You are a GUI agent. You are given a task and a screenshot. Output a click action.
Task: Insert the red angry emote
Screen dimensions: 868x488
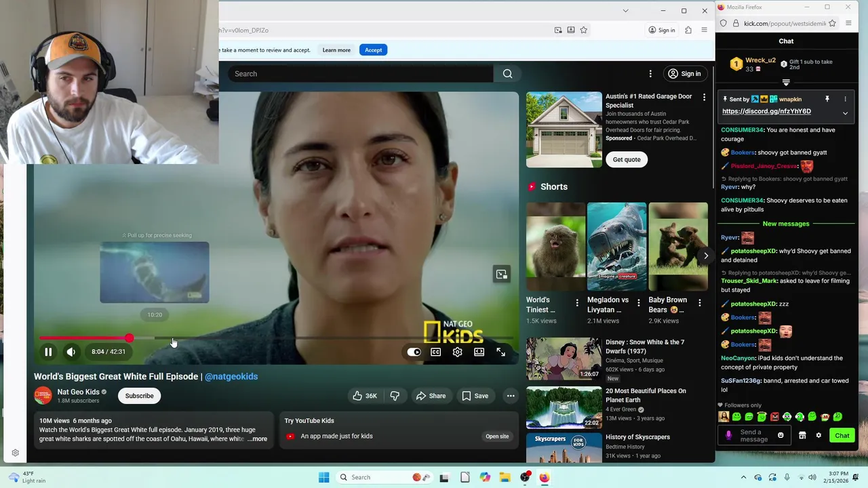point(774,417)
